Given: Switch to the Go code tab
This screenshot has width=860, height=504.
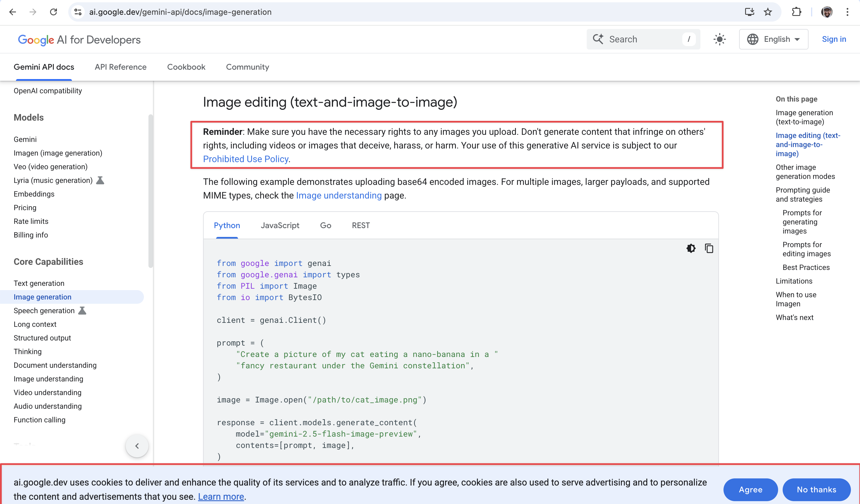Looking at the screenshot, I should point(326,225).
